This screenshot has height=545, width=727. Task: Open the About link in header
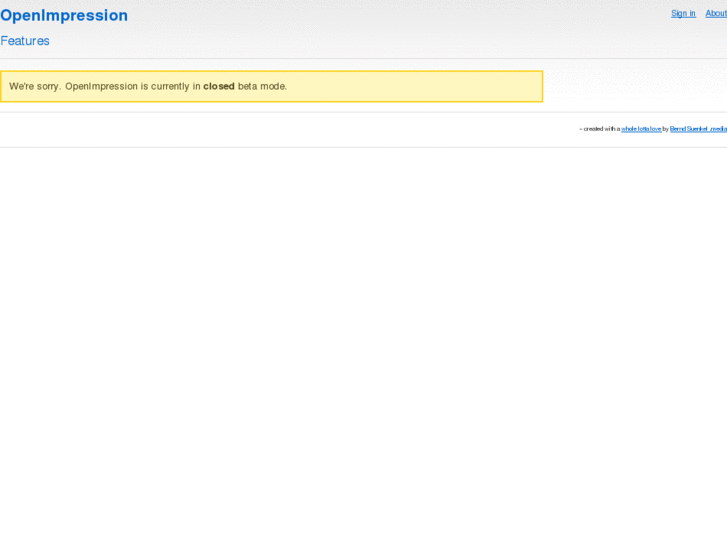click(716, 13)
